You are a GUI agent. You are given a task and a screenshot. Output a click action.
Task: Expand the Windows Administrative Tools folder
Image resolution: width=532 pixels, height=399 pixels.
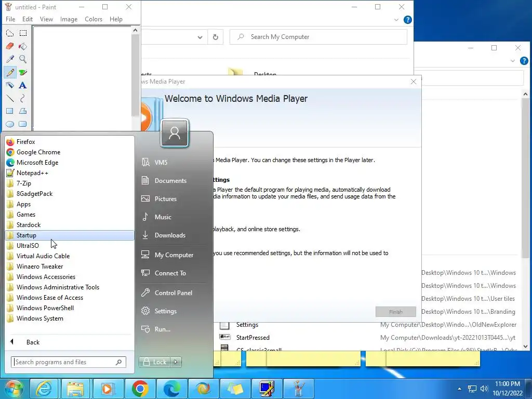pyautogui.click(x=70, y=287)
